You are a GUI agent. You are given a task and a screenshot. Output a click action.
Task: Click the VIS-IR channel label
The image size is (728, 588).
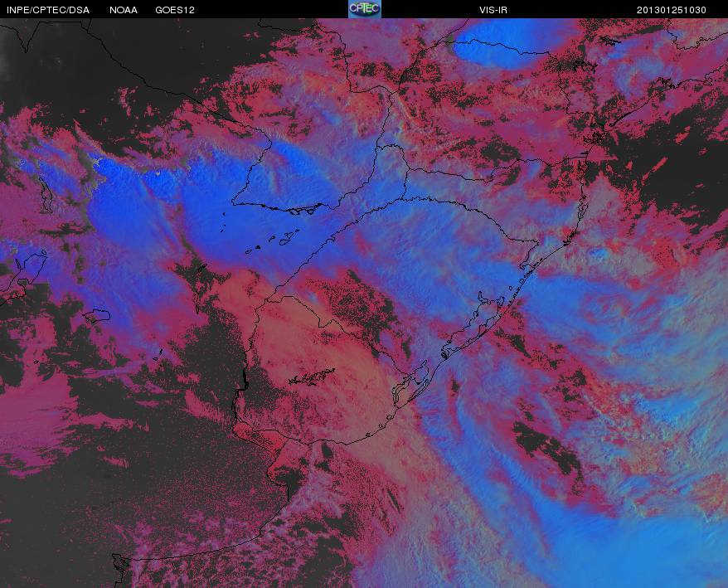(493, 10)
